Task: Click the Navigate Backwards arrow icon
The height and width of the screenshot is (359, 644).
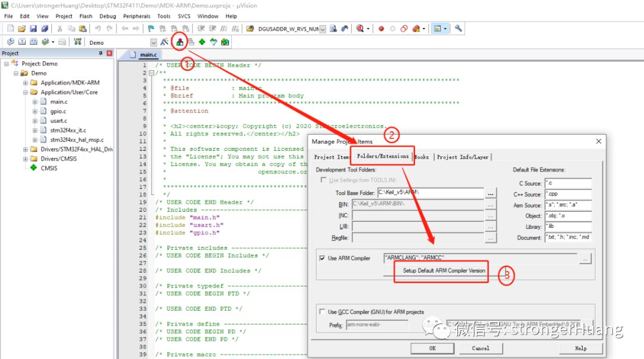Action: point(125,29)
